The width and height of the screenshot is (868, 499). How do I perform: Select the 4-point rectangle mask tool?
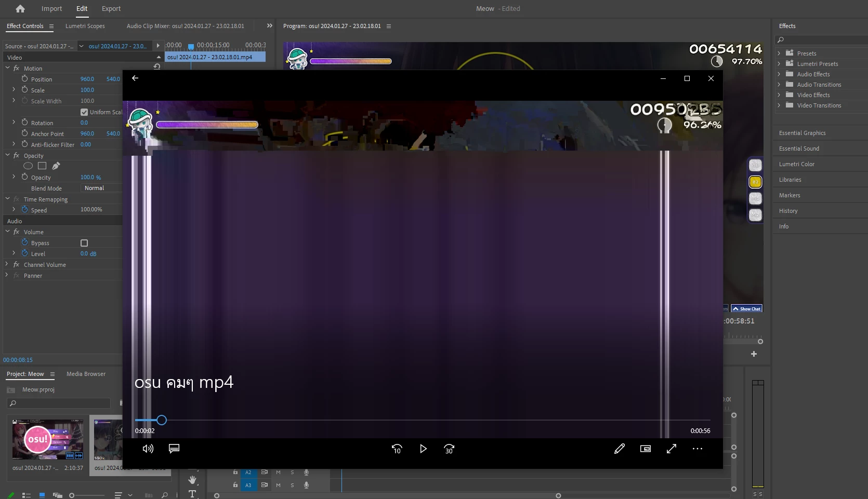pyautogui.click(x=42, y=166)
